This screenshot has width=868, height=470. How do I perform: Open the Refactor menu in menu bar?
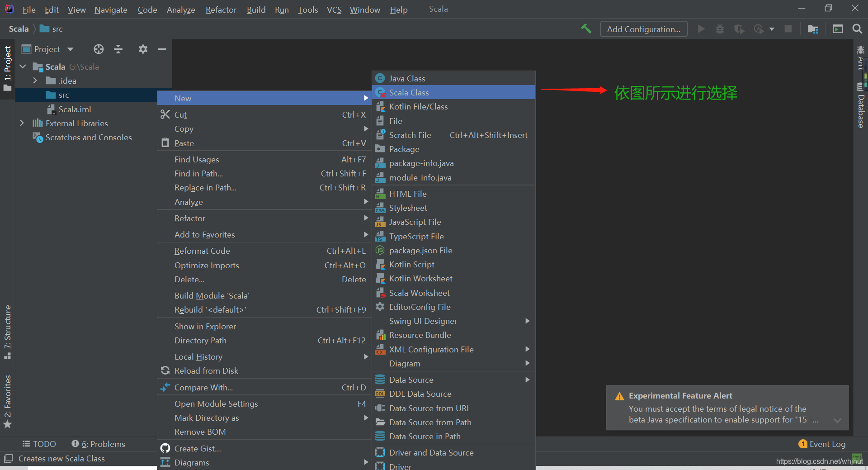pos(221,9)
